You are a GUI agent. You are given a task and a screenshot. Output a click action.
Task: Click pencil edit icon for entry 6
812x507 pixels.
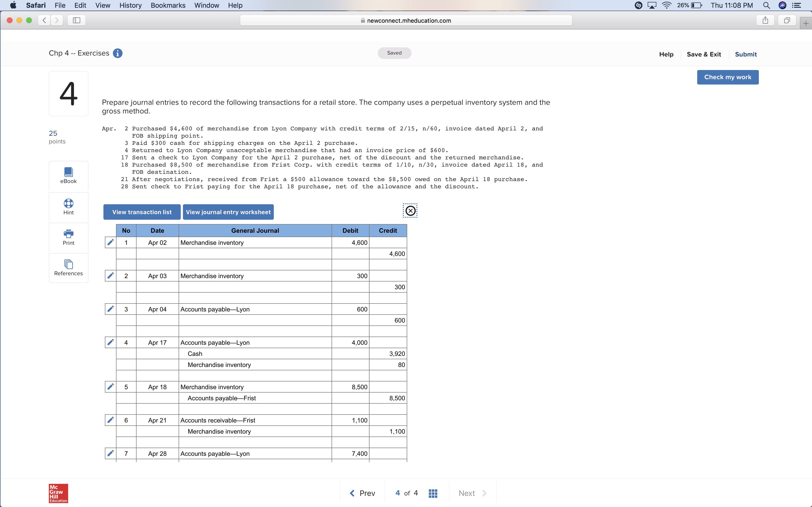(x=110, y=420)
